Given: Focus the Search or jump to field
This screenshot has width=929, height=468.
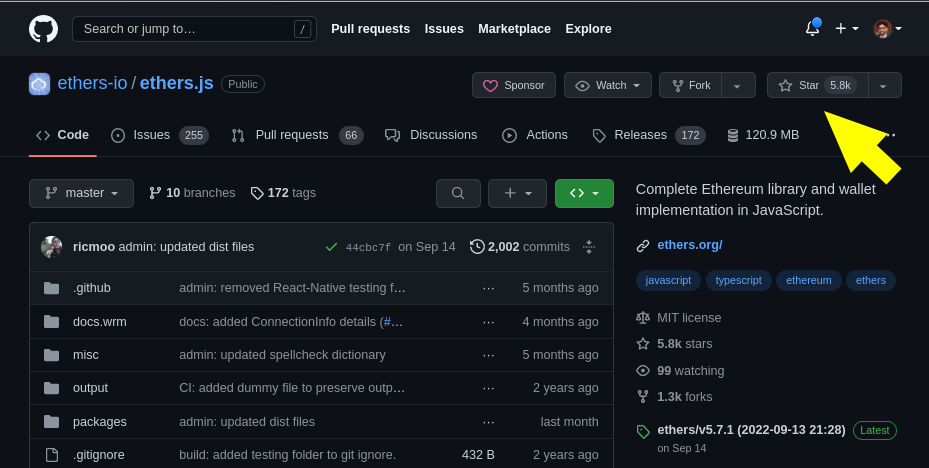Looking at the screenshot, I should click(194, 29).
